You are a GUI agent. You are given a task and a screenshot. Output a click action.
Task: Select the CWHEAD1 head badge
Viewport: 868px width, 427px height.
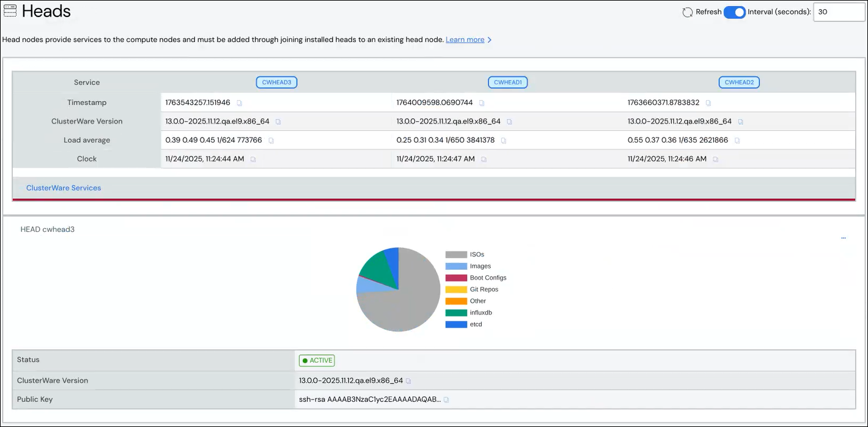tap(507, 83)
